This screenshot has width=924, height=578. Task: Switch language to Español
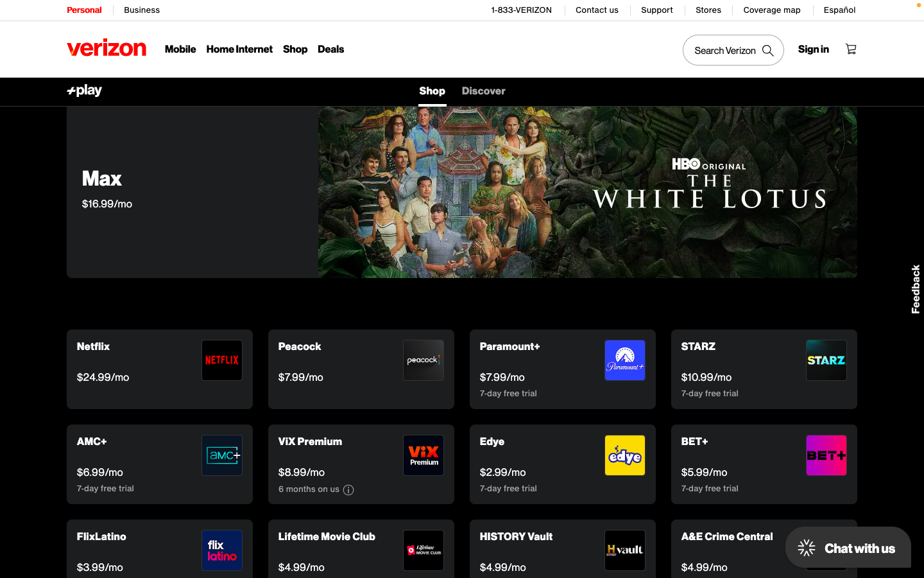839,10
